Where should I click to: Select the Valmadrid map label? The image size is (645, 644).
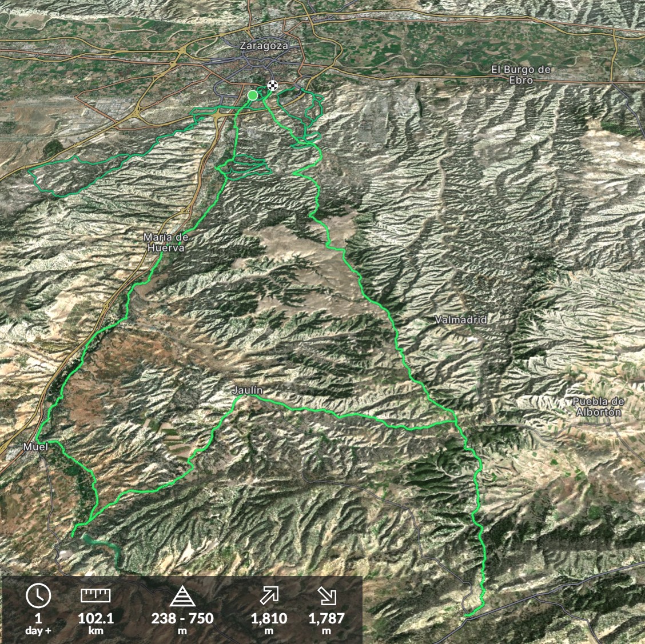[461, 319]
